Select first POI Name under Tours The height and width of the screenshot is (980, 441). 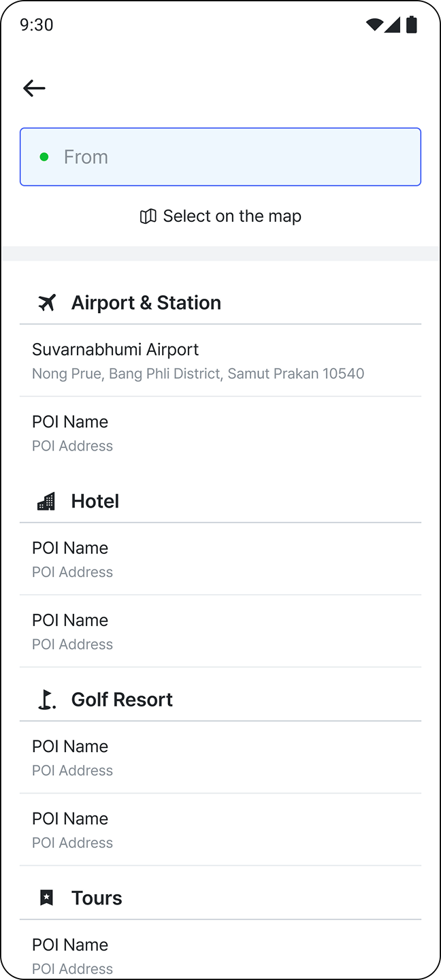(x=220, y=955)
